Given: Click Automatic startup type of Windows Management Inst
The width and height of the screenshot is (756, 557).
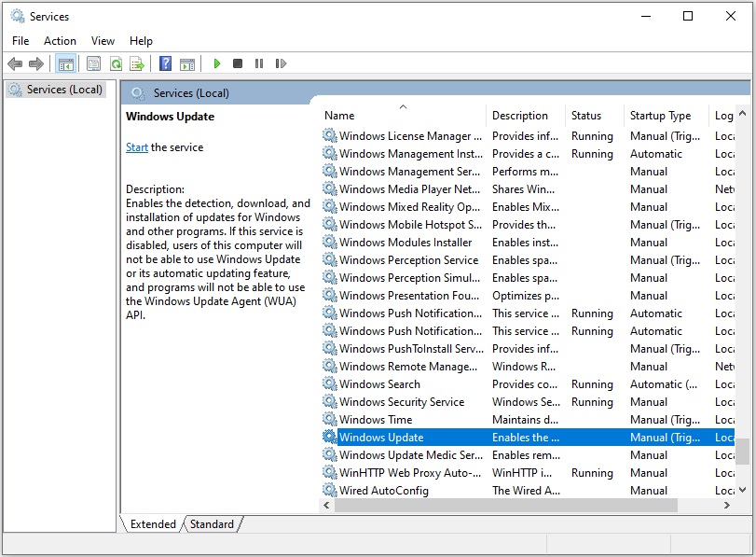Looking at the screenshot, I should tap(655, 154).
